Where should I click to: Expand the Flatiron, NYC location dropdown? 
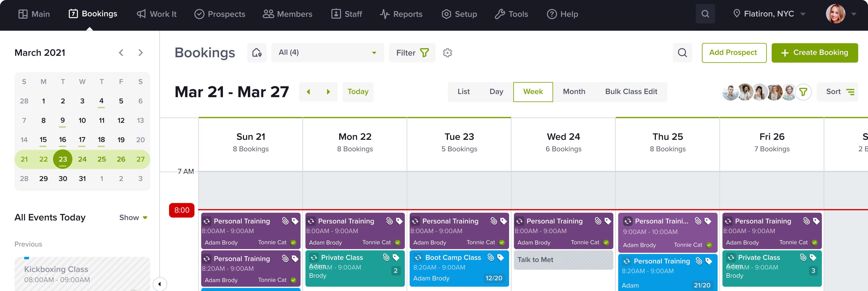point(769,14)
